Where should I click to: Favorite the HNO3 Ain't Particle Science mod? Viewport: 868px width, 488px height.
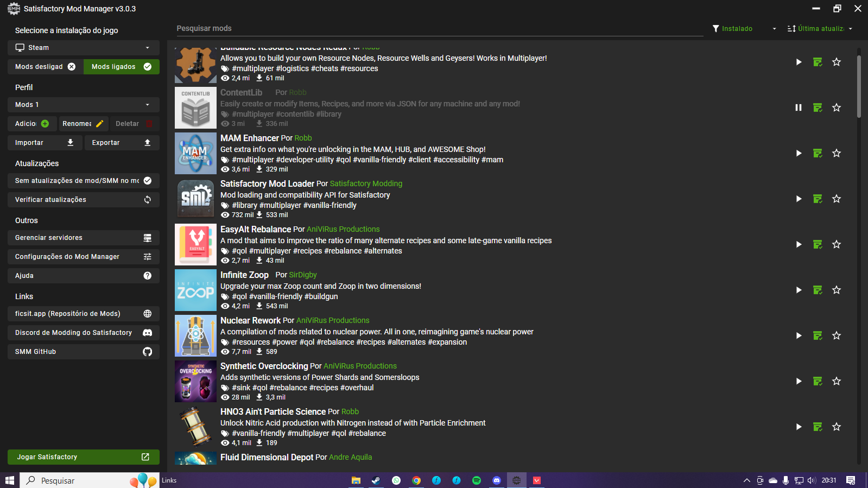(837, 427)
